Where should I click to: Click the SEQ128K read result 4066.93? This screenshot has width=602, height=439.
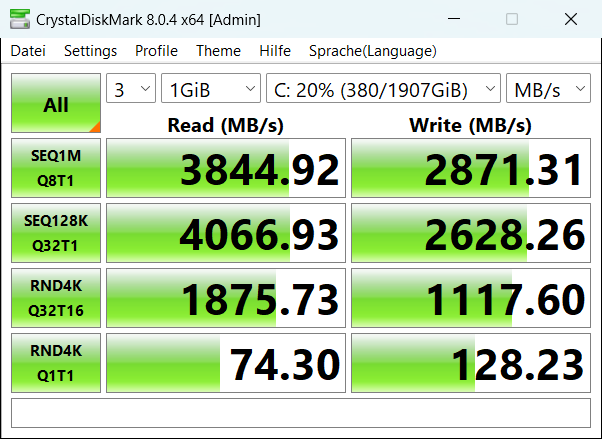[226, 233]
